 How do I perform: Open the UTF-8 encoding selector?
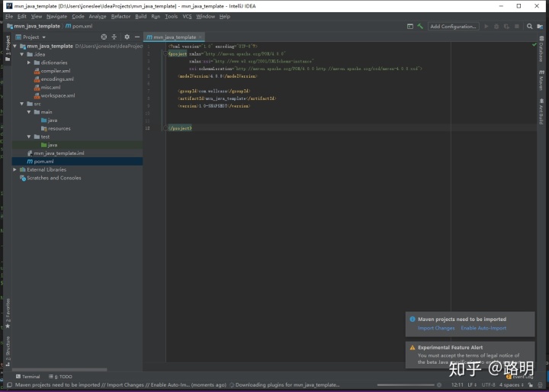pos(489,385)
